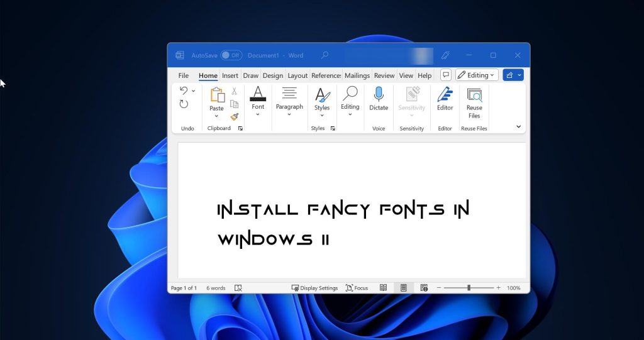Click the Copy icon

click(x=235, y=104)
